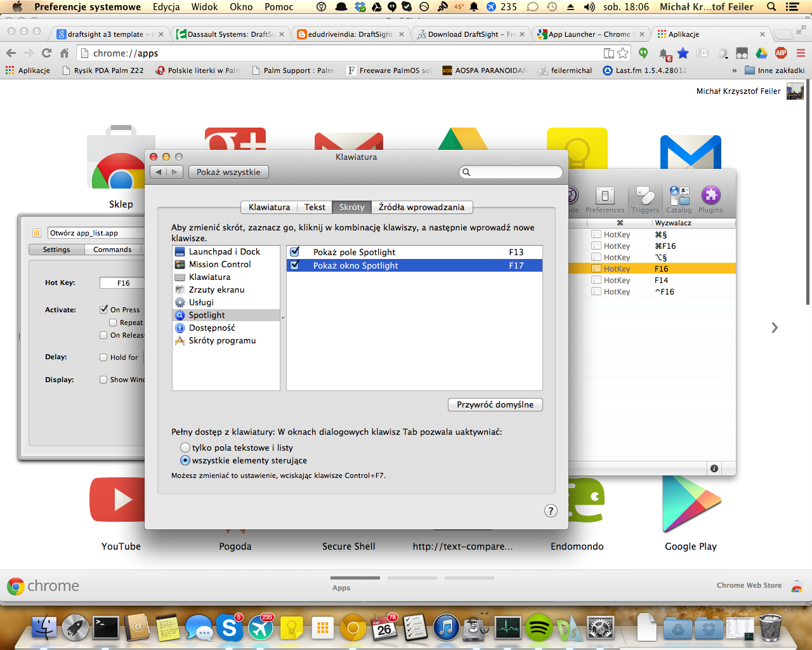Select Launchpad i Dock category
The height and width of the screenshot is (650, 812).
click(x=226, y=251)
